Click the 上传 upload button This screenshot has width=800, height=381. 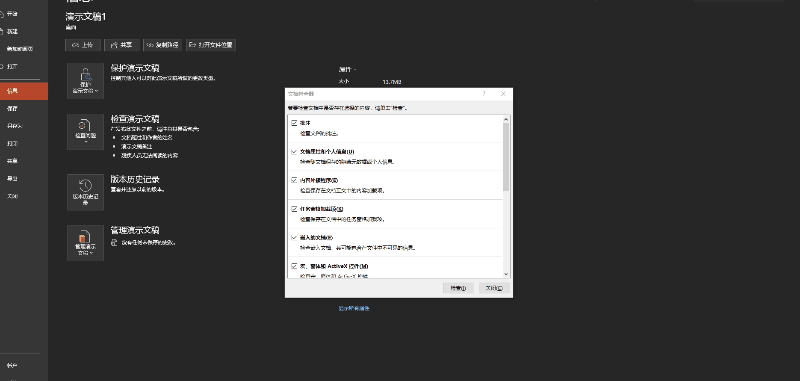click(x=83, y=45)
